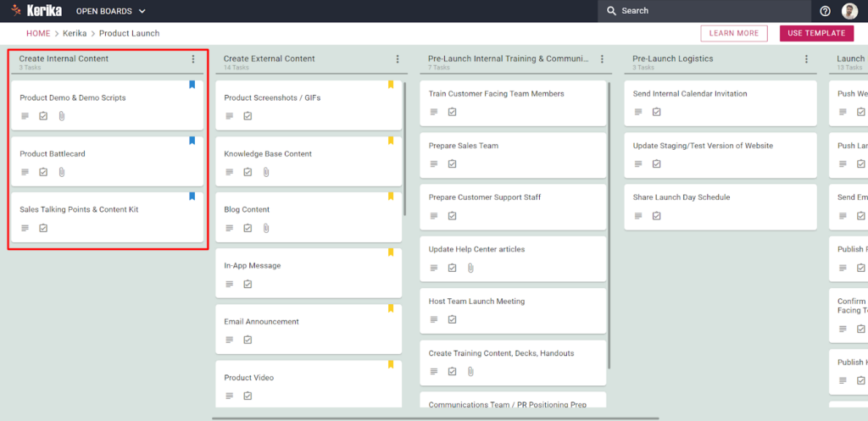
Task: Open the Product Video card
Action: [309, 384]
